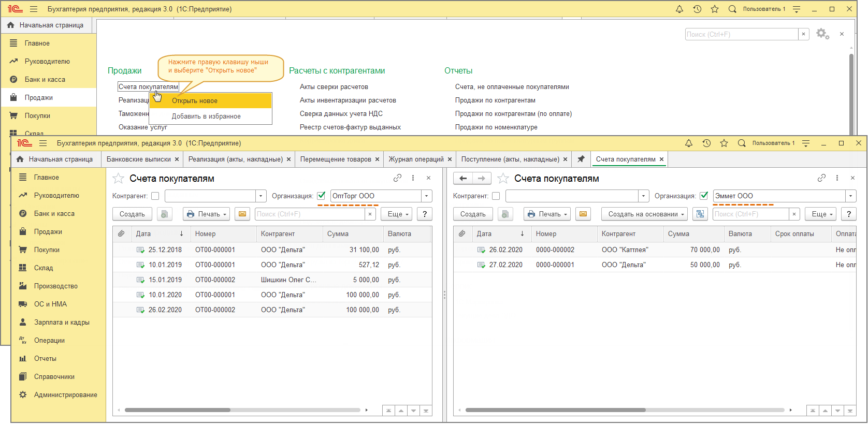
Task: Go back with the left arrow in right form
Action: click(463, 179)
